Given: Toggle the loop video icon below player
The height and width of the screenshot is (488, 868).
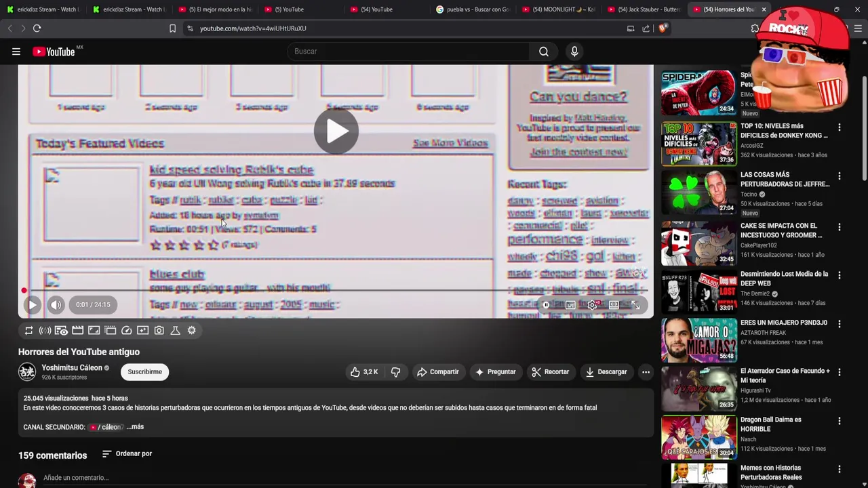Looking at the screenshot, I should [28, 330].
